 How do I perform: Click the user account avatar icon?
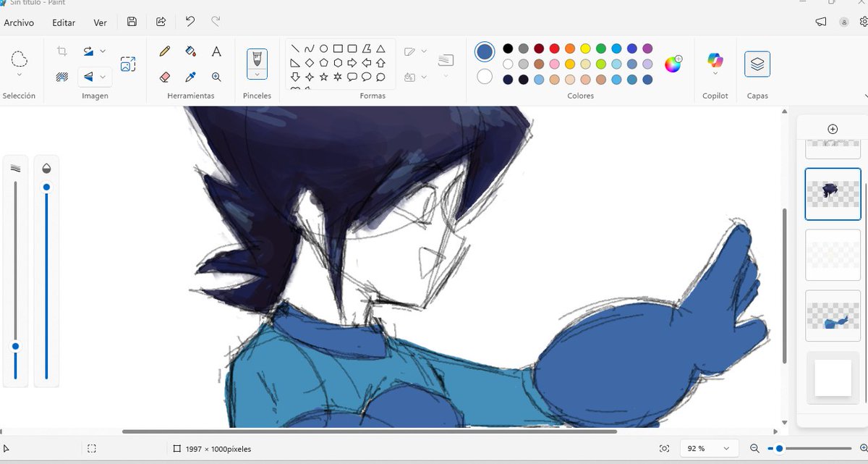pos(843,22)
